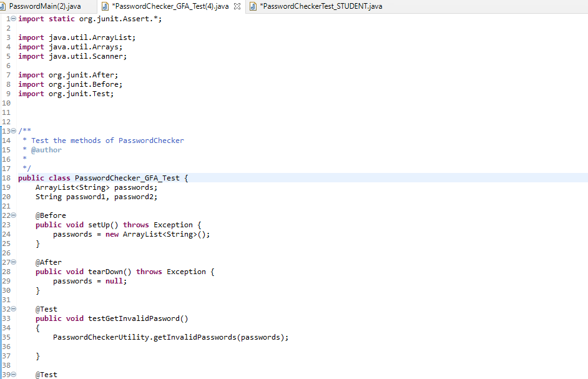Click 'String password1, password2;' declaration
The image size is (588, 379).
[96, 197]
